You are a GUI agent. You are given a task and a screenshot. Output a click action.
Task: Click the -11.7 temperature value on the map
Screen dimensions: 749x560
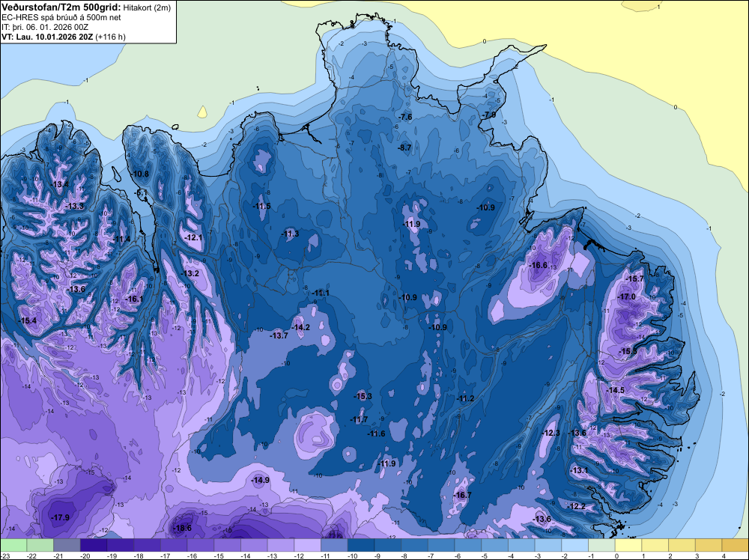359,420
